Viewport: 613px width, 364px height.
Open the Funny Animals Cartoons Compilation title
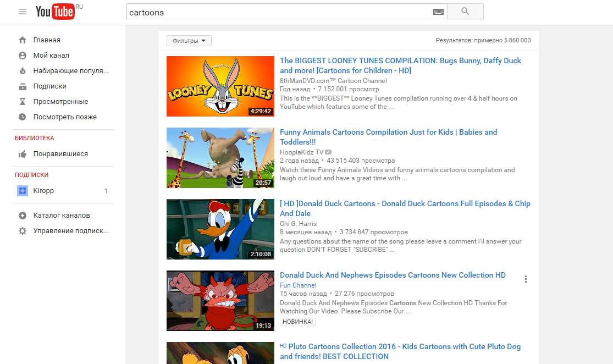coord(388,137)
